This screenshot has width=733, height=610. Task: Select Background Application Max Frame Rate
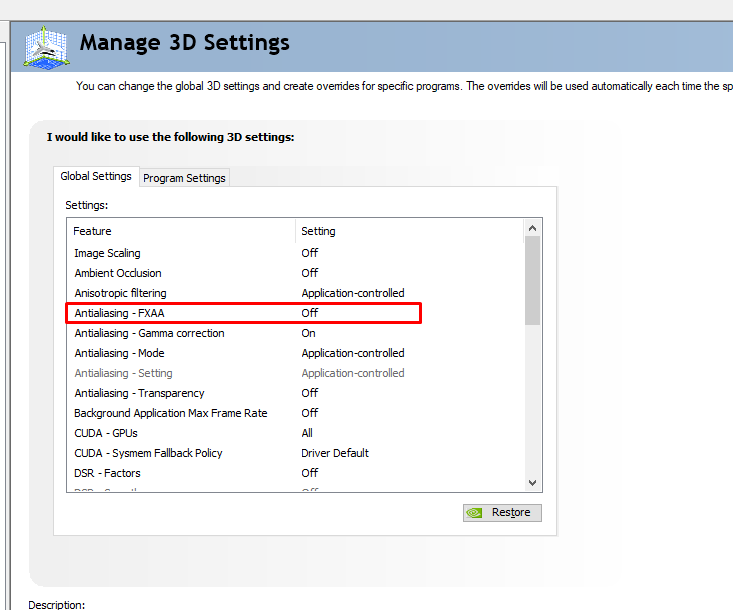pos(171,413)
